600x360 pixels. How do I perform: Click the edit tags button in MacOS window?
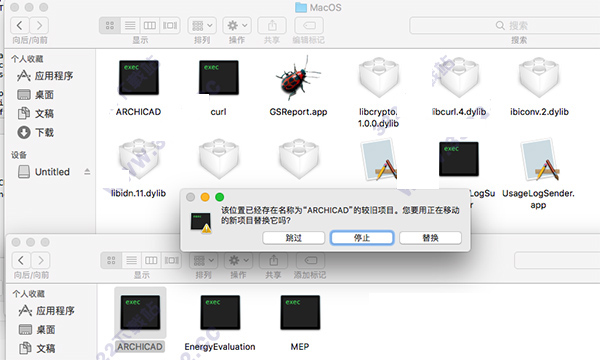(x=309, y=26)
